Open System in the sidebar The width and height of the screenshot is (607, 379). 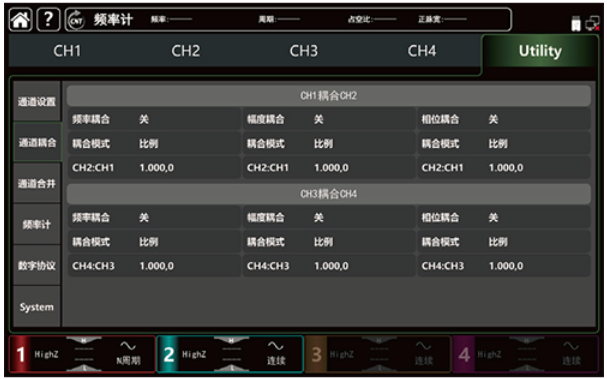click(x=37, y=307)
